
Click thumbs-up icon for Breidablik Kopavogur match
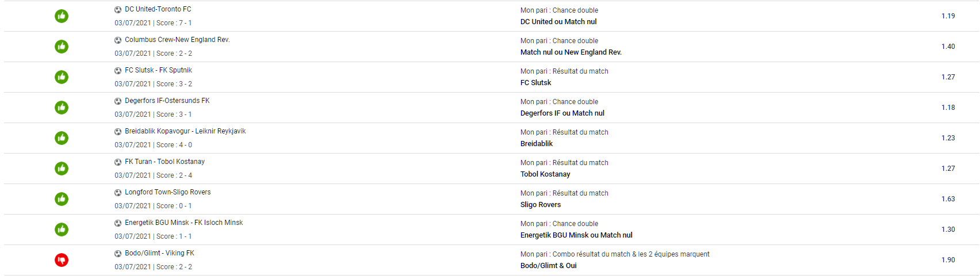tap(62, 138)
